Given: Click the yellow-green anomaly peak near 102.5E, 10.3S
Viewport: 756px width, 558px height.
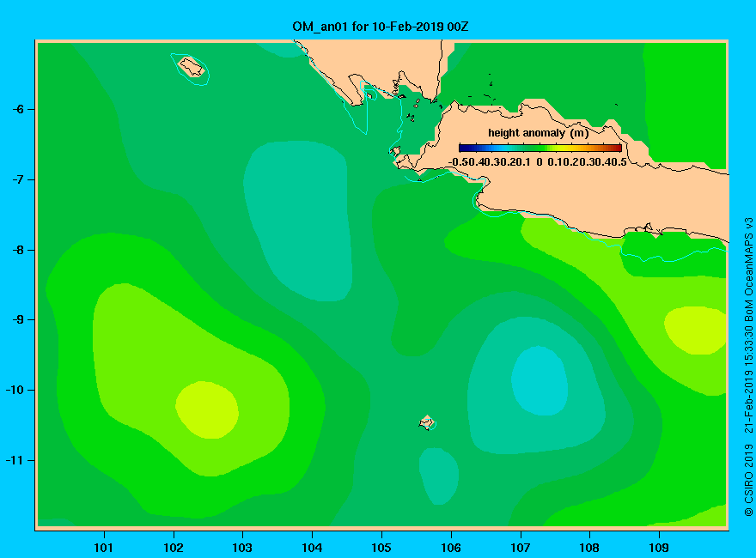Looking at the screenshot, I should tap(207, 409).
